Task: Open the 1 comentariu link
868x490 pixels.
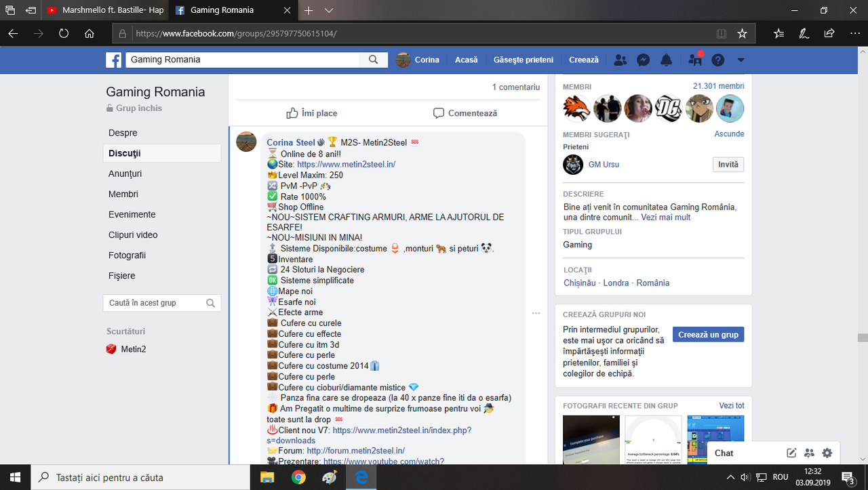Action: pyautogui.click(x=516, y=87)
